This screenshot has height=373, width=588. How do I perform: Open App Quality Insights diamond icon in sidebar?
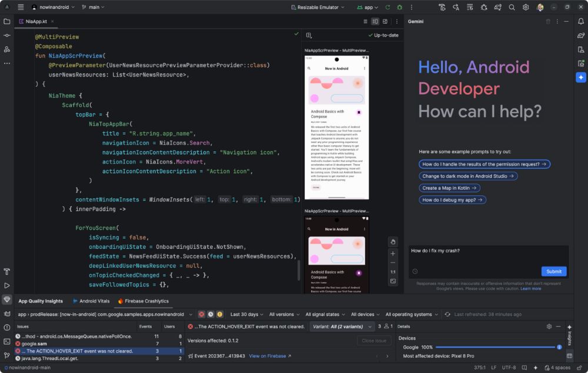click(6, 299)
